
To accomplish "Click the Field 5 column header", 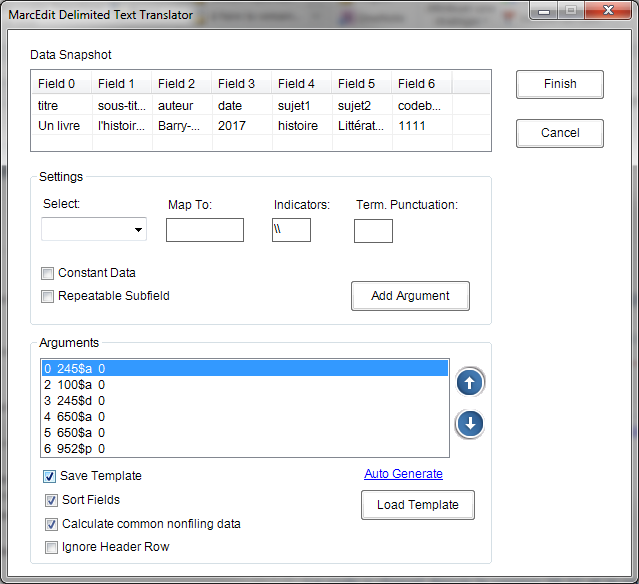I will (361, 84).
